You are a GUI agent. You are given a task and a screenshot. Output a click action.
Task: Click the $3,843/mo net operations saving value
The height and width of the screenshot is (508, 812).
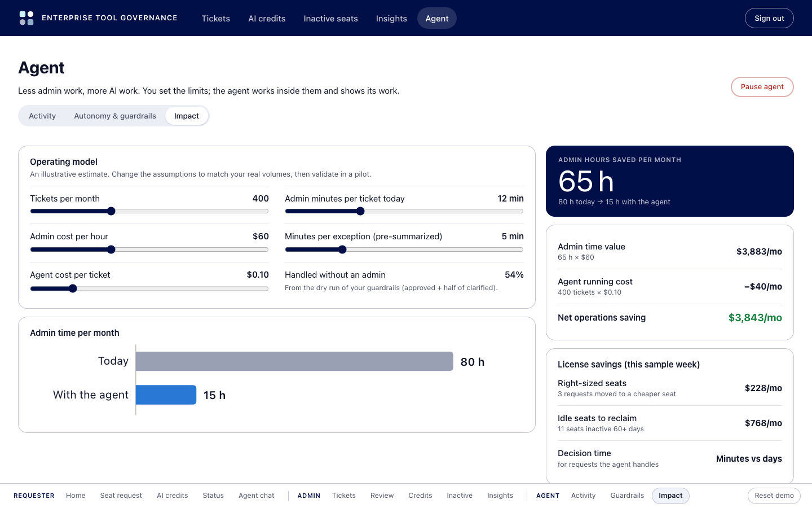coord(755,318)
